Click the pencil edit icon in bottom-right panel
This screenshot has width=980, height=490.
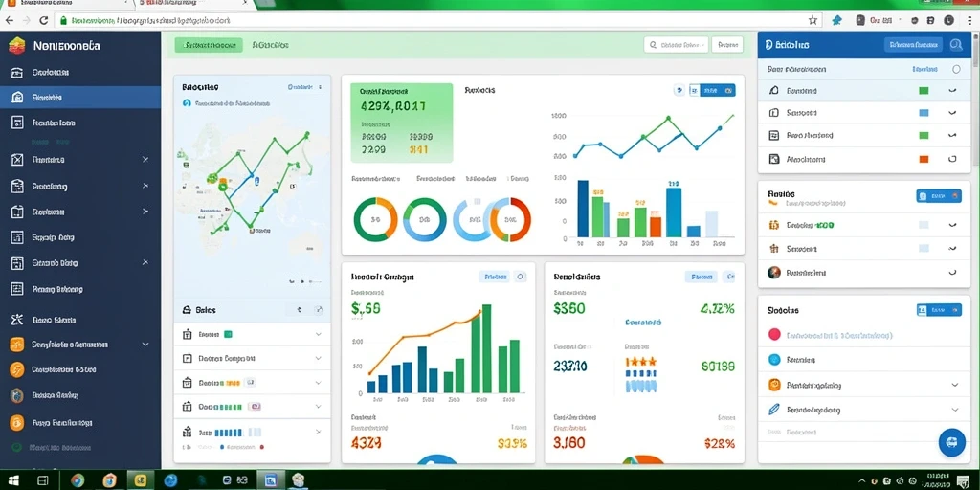[x=773, y=410]
